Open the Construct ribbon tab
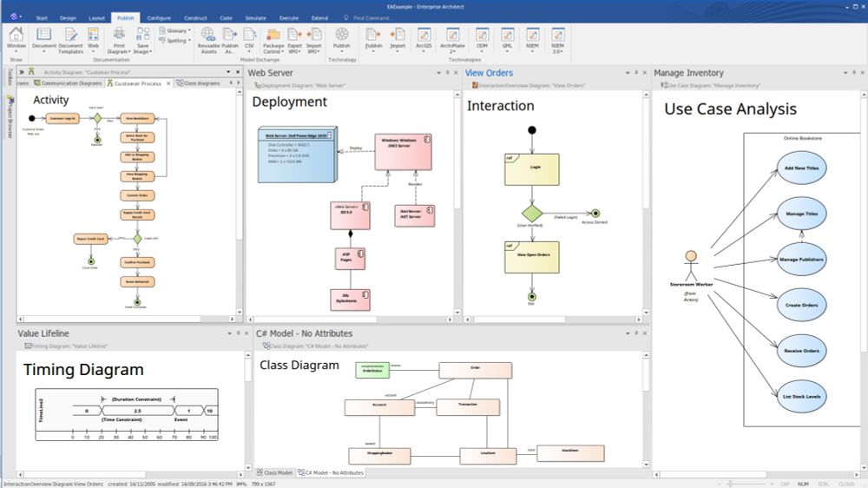Screen dimensions: 868x488 point(195,18)
